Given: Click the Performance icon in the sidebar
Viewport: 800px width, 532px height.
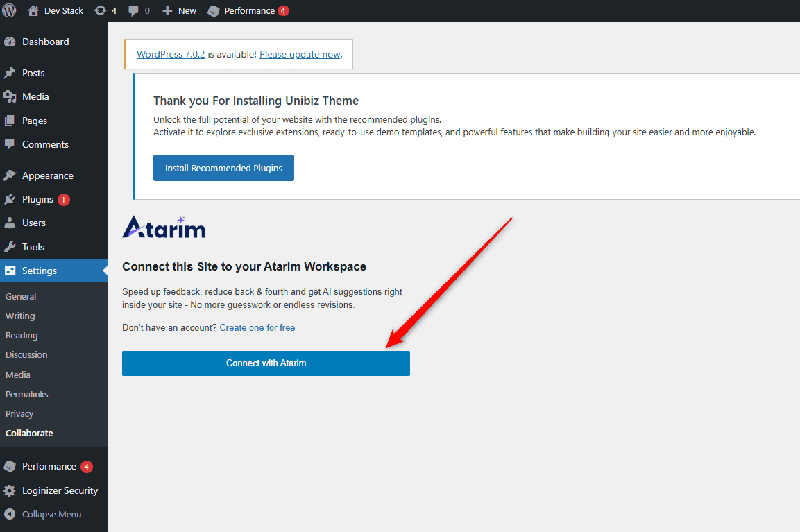Looking at the screenshot, I should (x=10, y=466).
